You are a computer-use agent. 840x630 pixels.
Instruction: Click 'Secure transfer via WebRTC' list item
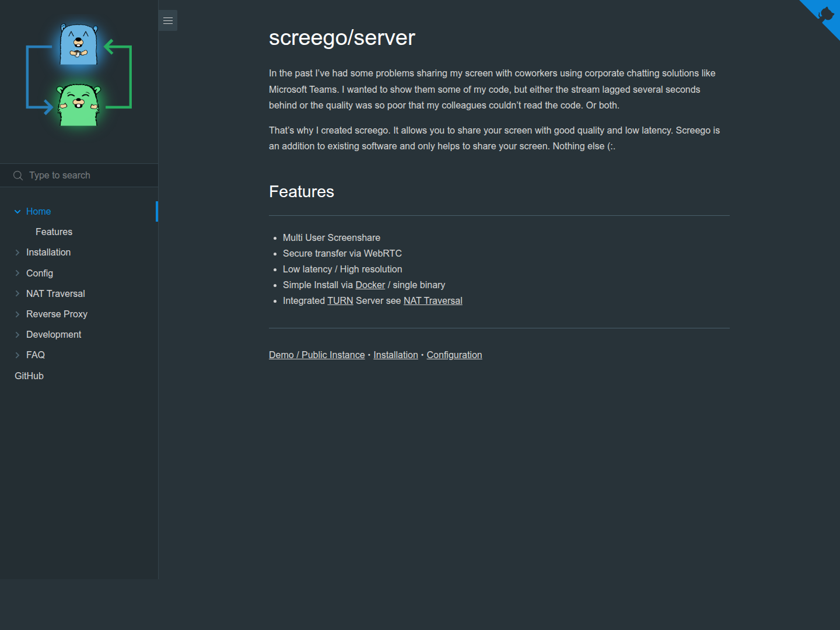pyautogui.click(x=342, y=253)
